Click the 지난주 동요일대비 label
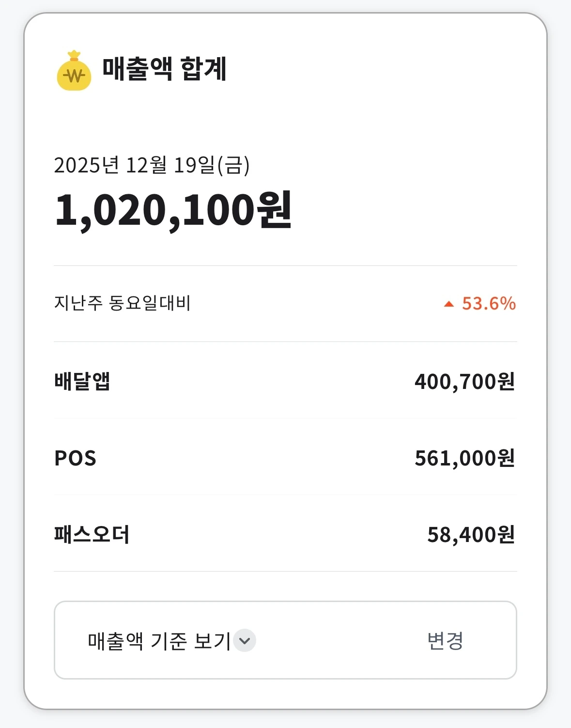 (x=122, y=303)
